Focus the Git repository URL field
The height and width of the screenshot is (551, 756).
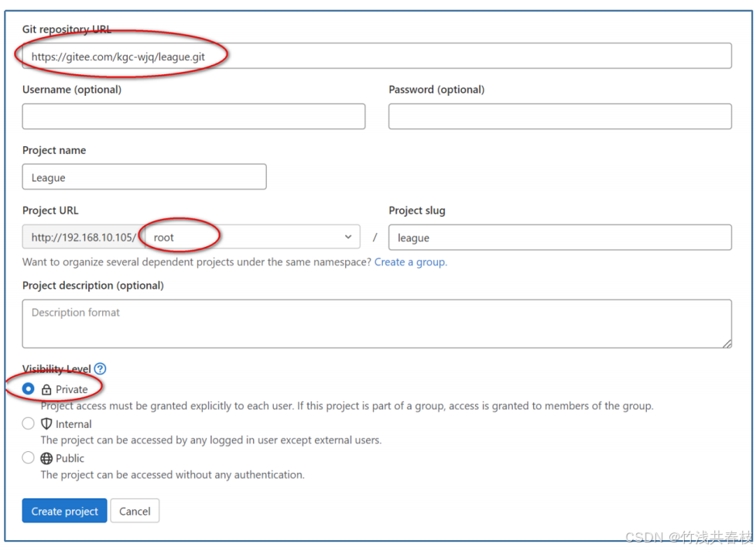coord(377,56)
